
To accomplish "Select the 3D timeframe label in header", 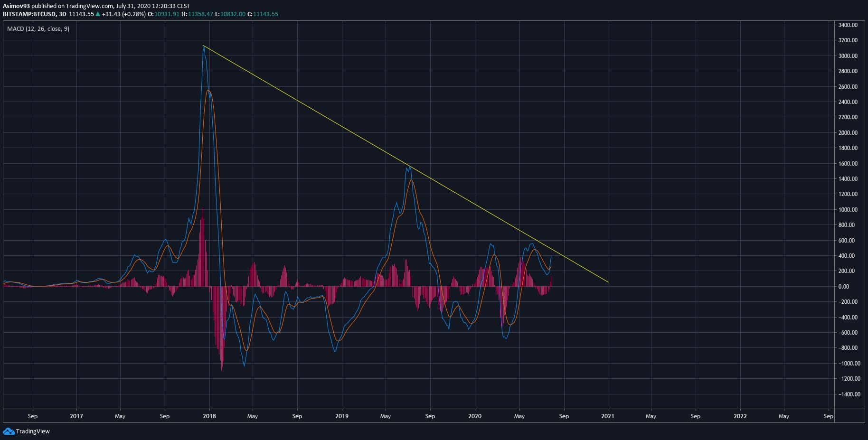I will [62, 14].
